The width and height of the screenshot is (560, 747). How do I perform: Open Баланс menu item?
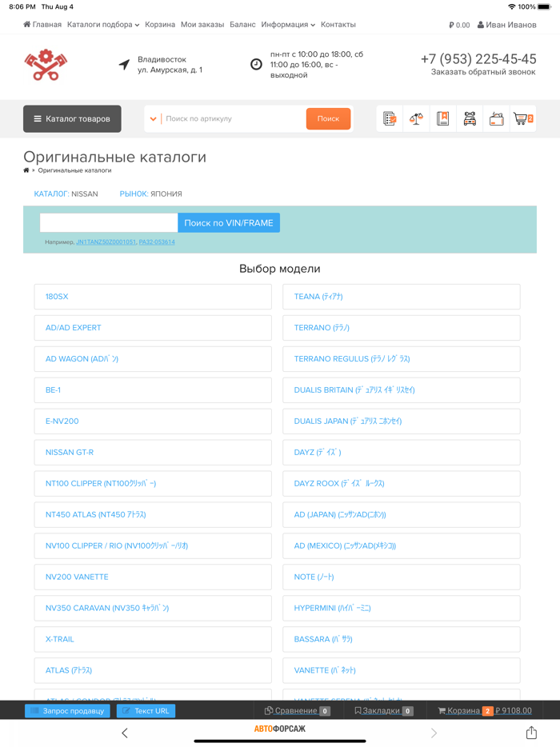tap(242, 25)
